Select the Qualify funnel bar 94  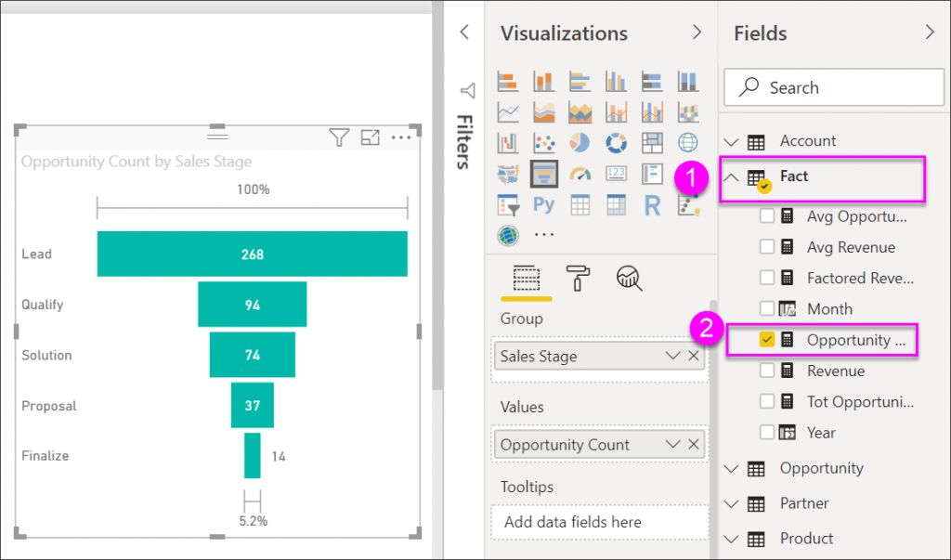[253, 304]
